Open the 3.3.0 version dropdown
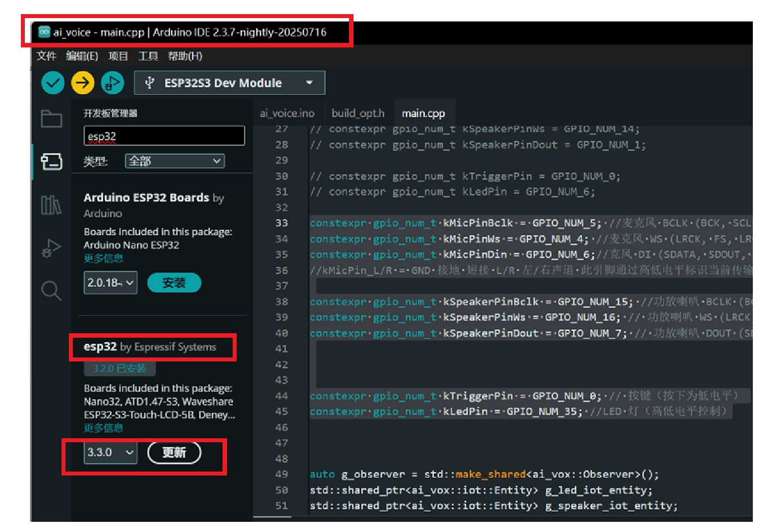 tap(111, 452)
